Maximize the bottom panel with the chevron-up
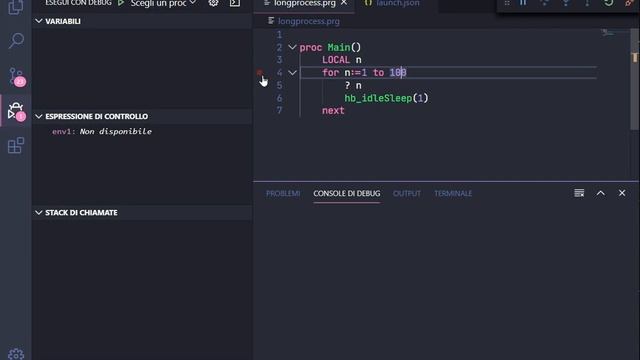Viewport: 640px width, 360px height. tap(600, 193)
